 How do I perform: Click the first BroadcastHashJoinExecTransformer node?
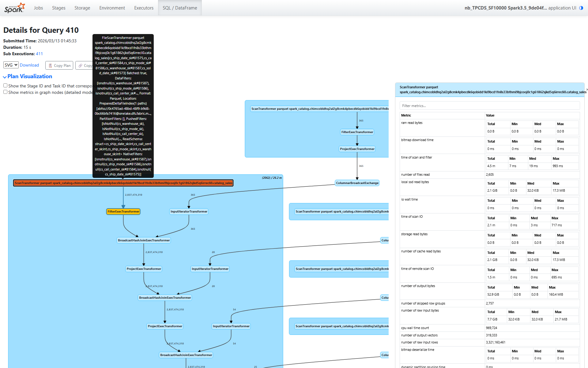click(144, 240)
